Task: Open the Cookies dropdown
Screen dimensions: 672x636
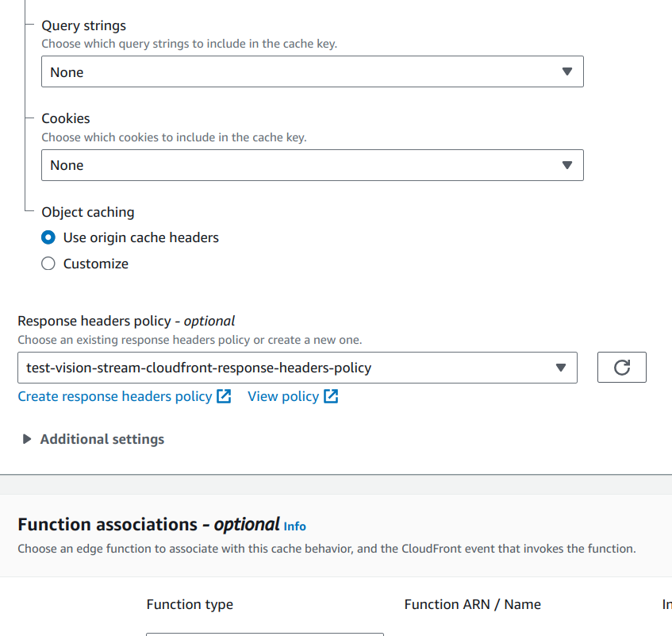Action: 312,165
